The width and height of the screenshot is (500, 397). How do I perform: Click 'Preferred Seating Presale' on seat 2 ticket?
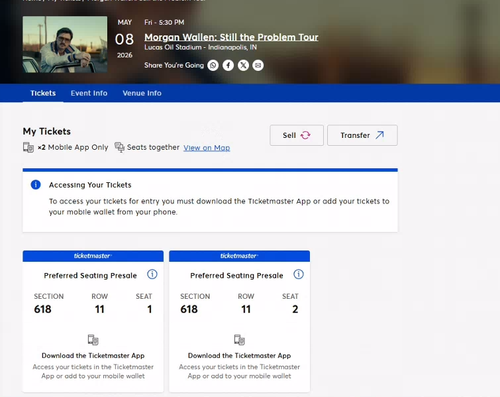(237, 275)
